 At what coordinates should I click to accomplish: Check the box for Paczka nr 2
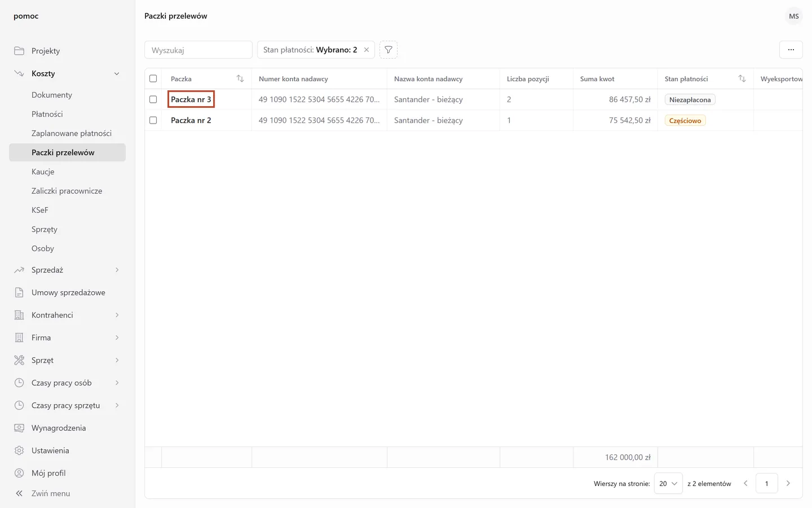pos(153,120)
